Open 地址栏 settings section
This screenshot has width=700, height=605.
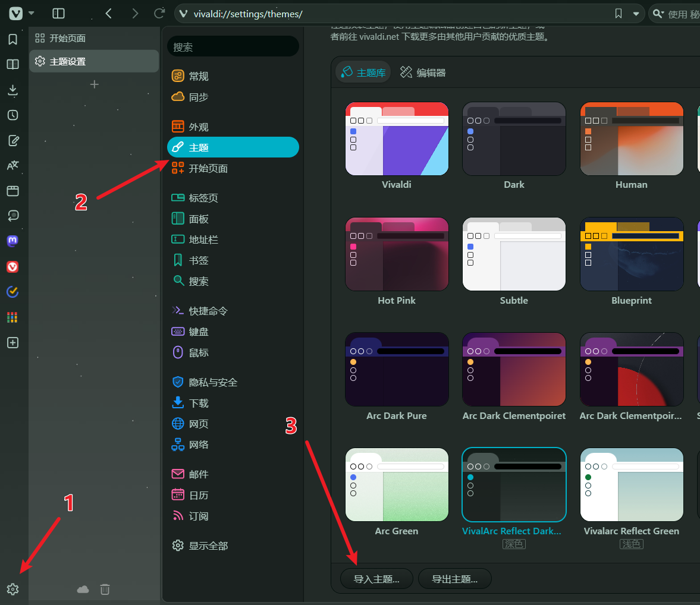233,240
